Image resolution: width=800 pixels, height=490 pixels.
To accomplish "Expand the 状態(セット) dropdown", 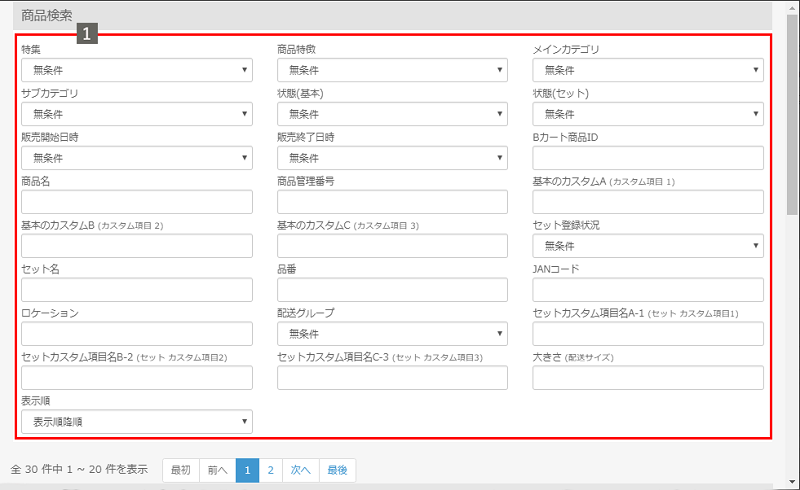I will (x=648, y=114).
